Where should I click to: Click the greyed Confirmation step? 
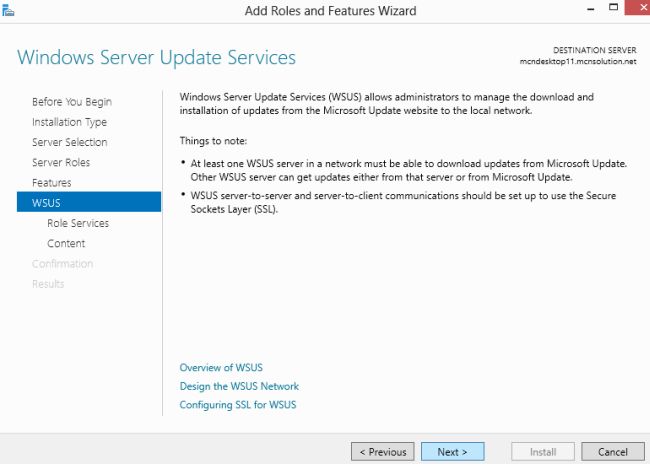point(62,264)
